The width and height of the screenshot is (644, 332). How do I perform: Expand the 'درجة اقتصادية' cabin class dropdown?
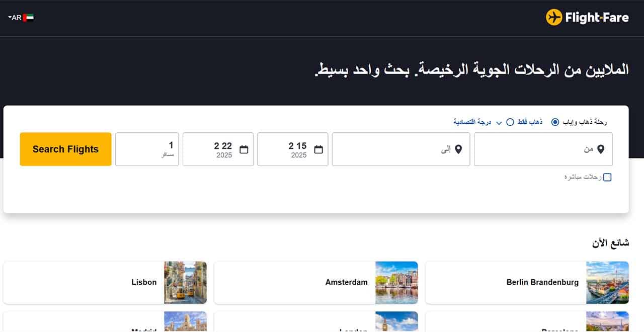pyautogui.click(x=477, y=122)
